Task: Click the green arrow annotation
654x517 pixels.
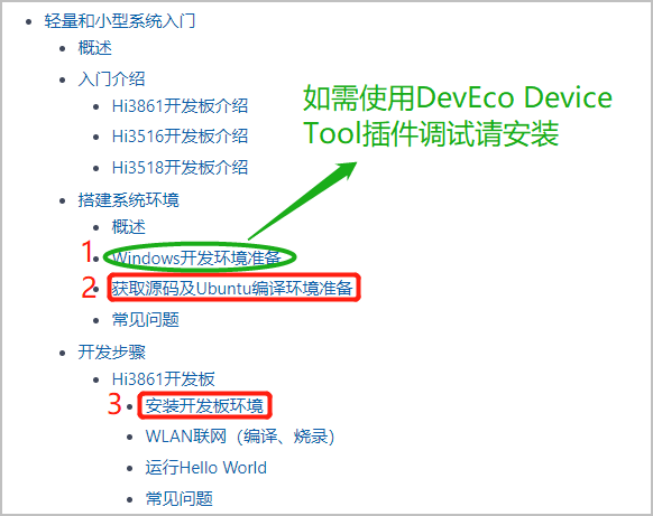Action: pyautogui.click(x=303, y=201)
